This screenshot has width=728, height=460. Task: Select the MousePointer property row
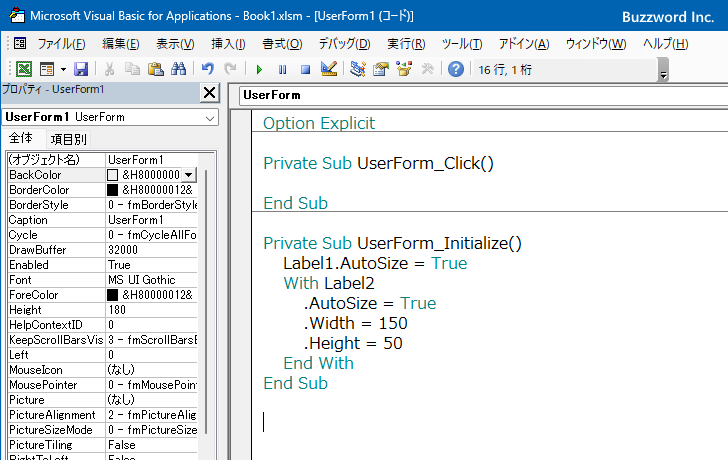(x=103, y=385)
